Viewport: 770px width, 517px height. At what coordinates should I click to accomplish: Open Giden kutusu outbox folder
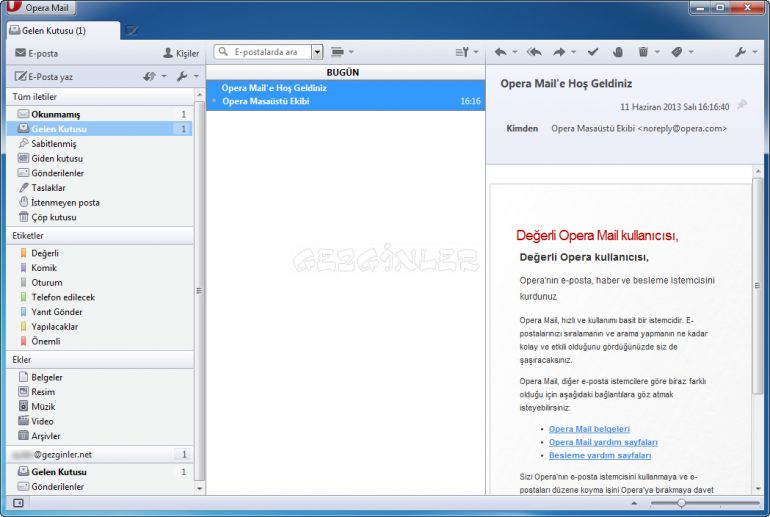click(x=100, y=158)
